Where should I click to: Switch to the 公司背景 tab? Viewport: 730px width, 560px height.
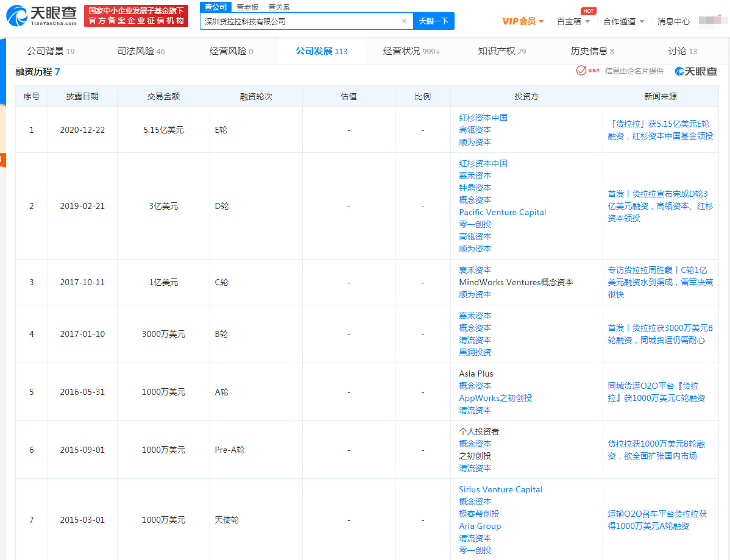tap(51, 51)
